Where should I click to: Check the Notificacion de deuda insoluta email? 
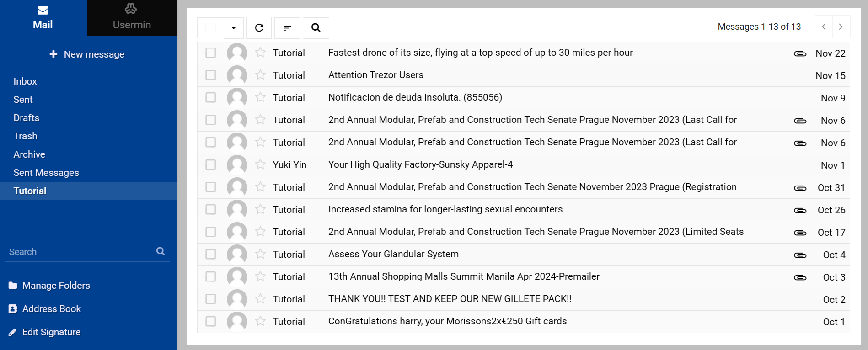click(x=211, y=98)
